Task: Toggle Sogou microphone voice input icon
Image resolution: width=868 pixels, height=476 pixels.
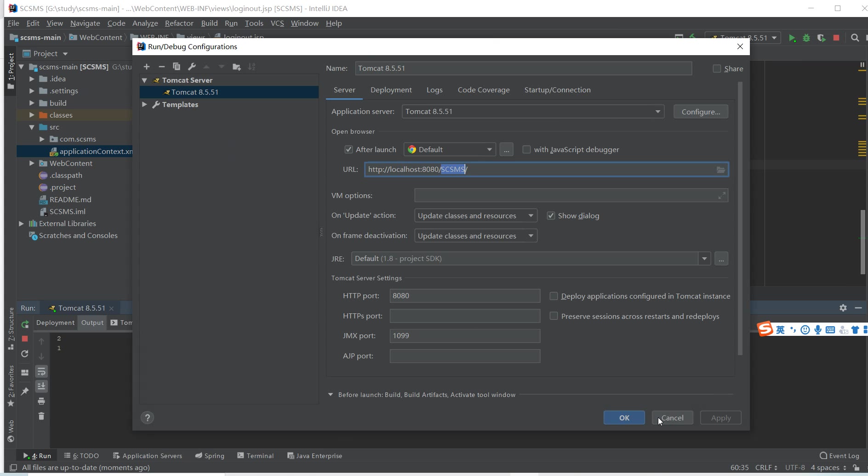Action: click(817, 330)
